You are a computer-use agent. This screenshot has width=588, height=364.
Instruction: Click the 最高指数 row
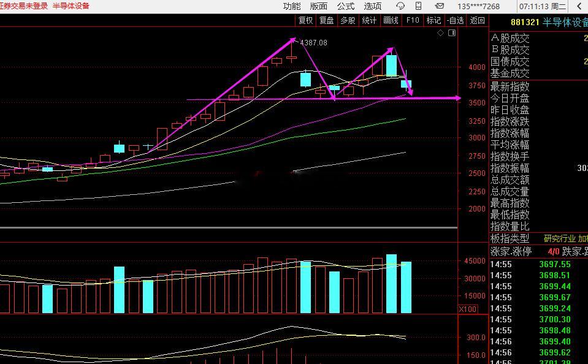(538, 203)
